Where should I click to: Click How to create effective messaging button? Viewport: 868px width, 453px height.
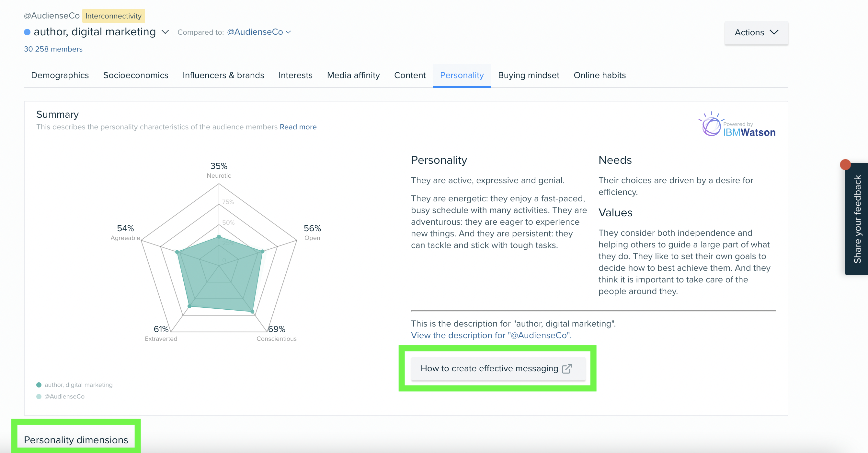pyautogui.click(x=498, y=368)
